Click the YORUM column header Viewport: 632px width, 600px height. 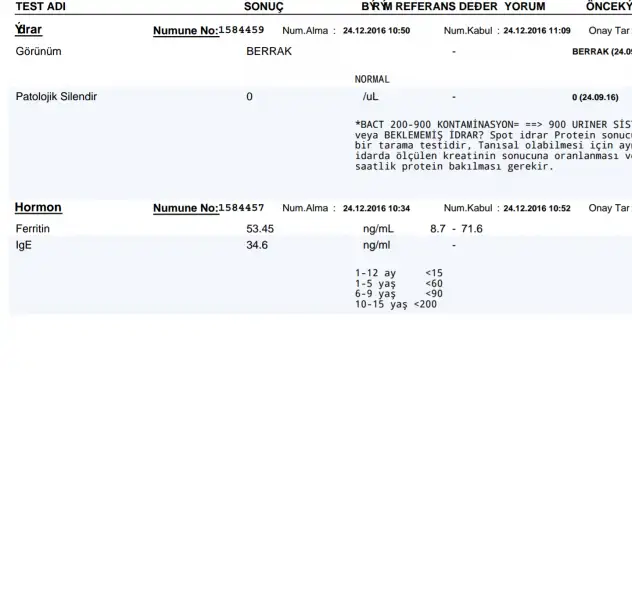[525, 6]
